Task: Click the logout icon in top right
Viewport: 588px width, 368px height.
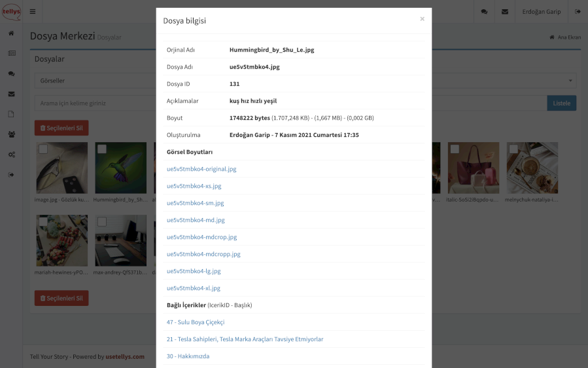Action: click(x=578, y=12)
